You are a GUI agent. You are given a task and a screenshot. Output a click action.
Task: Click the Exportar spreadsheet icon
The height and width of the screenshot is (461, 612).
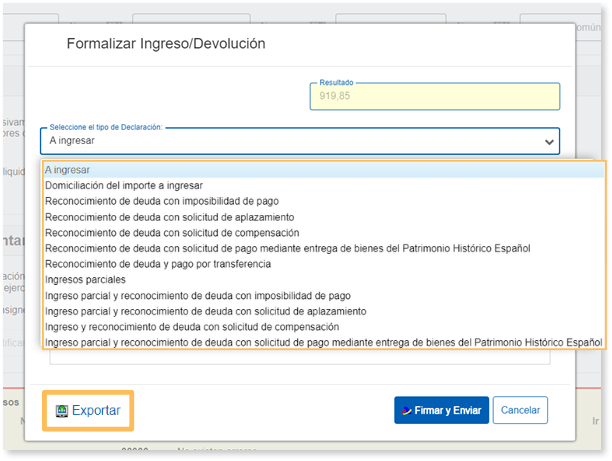[x=61, y=411]
